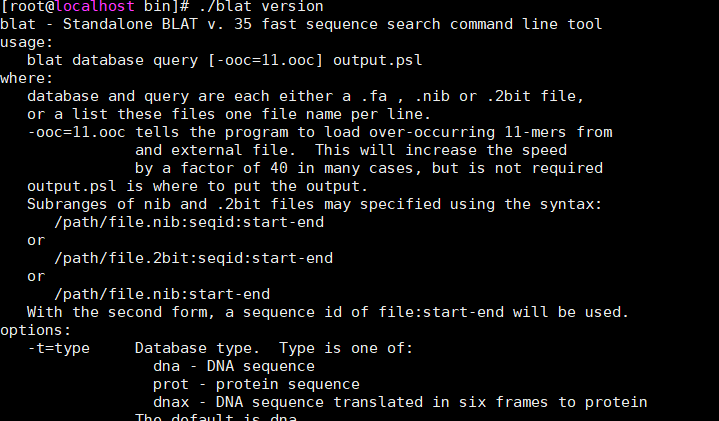
Task: Click the 'Standalone BLAT v. 35' text
Action: [157, 24]
